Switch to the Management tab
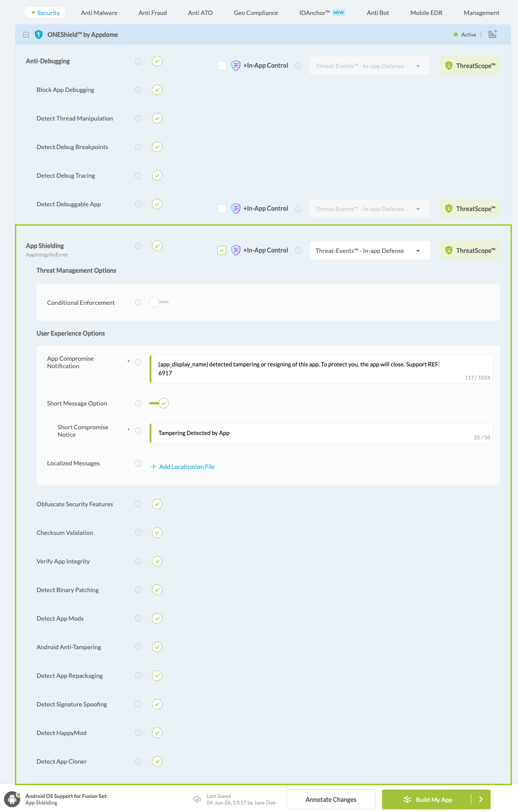The height and width of the screenshot is (812, 518). click(x=481, y=13)
